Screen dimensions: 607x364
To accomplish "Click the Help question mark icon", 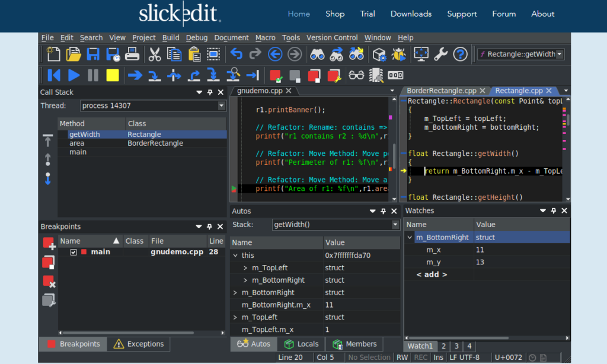I will coord(460,54).
